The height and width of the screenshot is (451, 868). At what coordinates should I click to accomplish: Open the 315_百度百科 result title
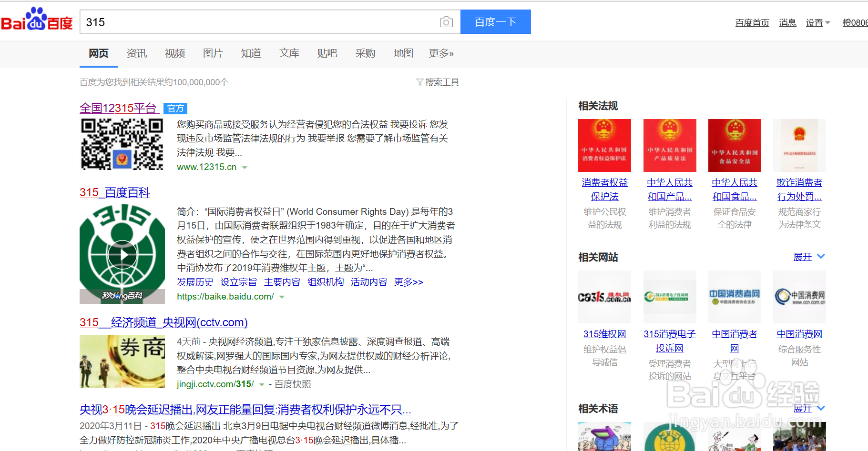pyautogui.click(x=115, y=193)
